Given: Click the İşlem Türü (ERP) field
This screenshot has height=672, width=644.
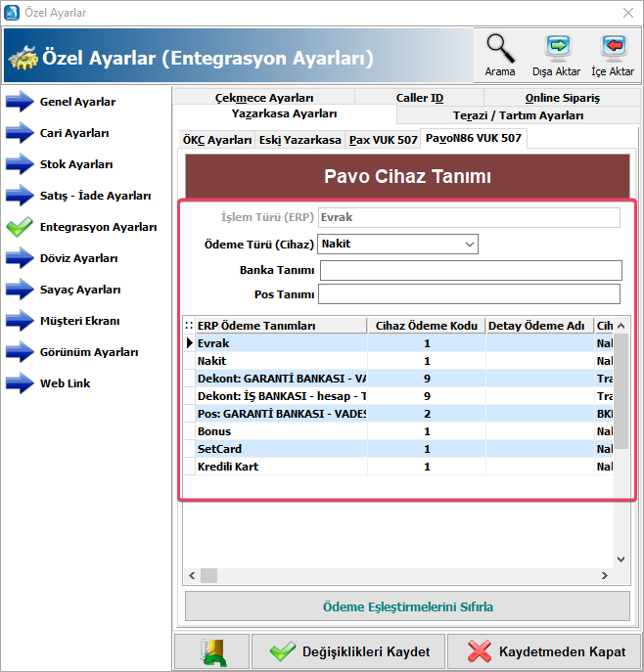Looking at the screenshot, I should [469, 217].
